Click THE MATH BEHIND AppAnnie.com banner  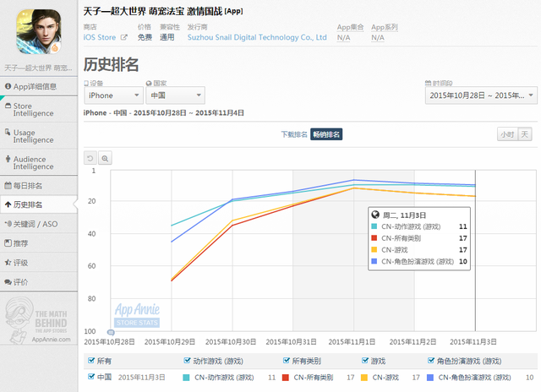[38, 321]
